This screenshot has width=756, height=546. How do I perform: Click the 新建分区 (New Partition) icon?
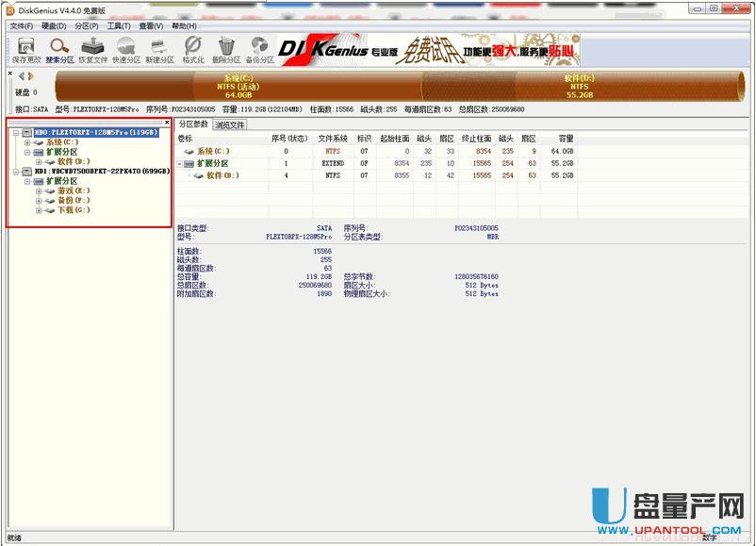coord(158,51)
